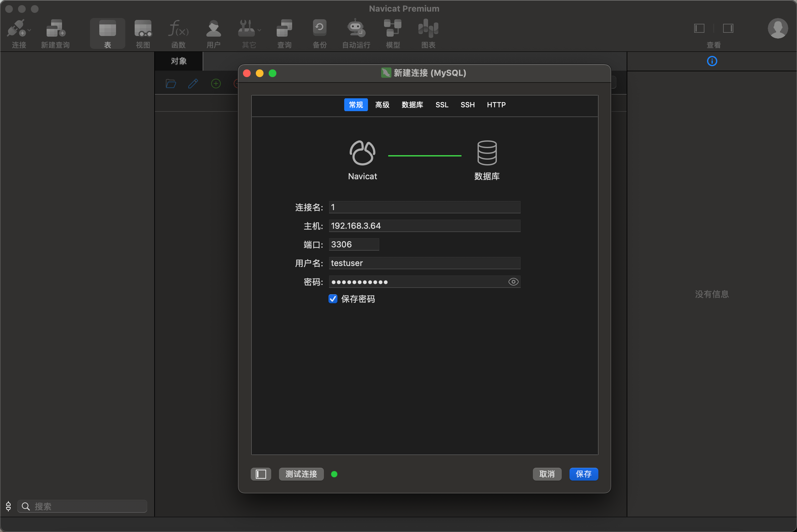This screenshot has height=532, width=797.
Task: Click the green connection status dot
Action: point(334,474)
